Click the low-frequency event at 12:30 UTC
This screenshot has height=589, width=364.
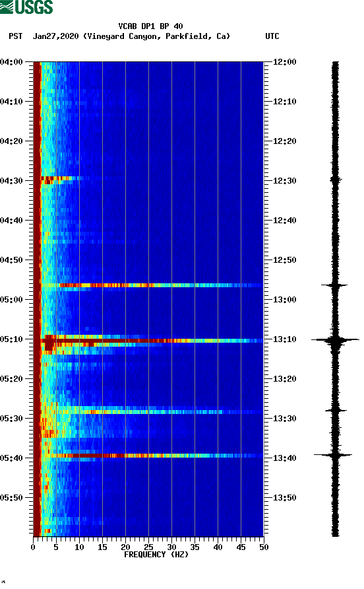[x=60, y=180]
